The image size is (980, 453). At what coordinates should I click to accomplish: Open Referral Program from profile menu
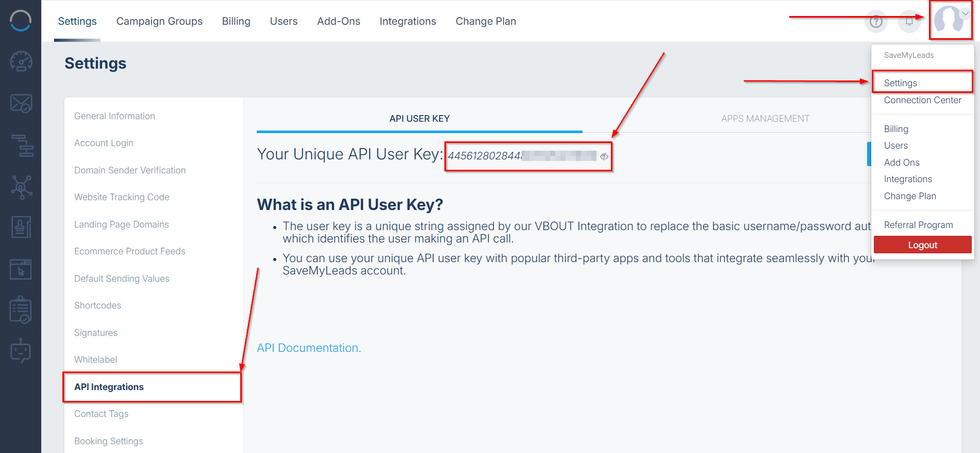(918, 225)
